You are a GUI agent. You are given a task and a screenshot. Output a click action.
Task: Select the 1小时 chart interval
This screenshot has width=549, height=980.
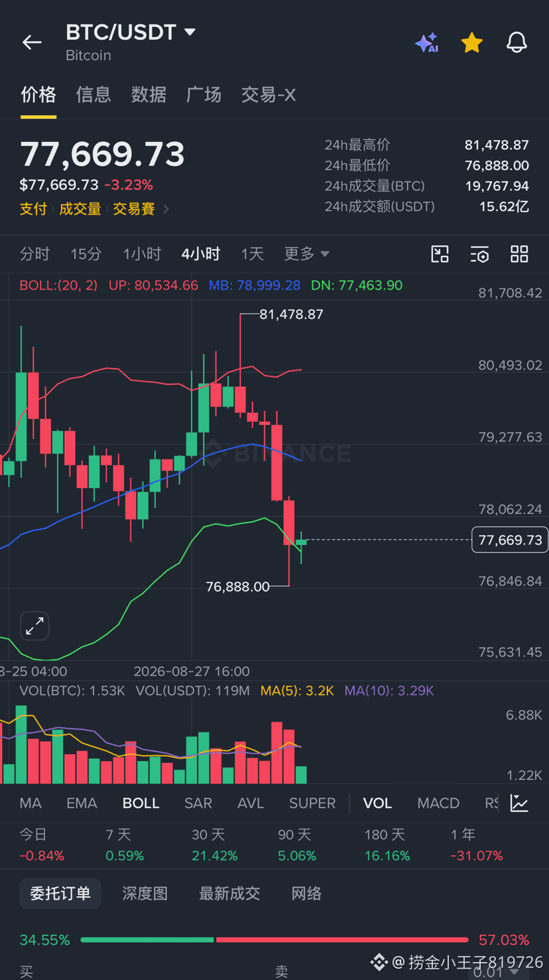[x=142, y=254]
